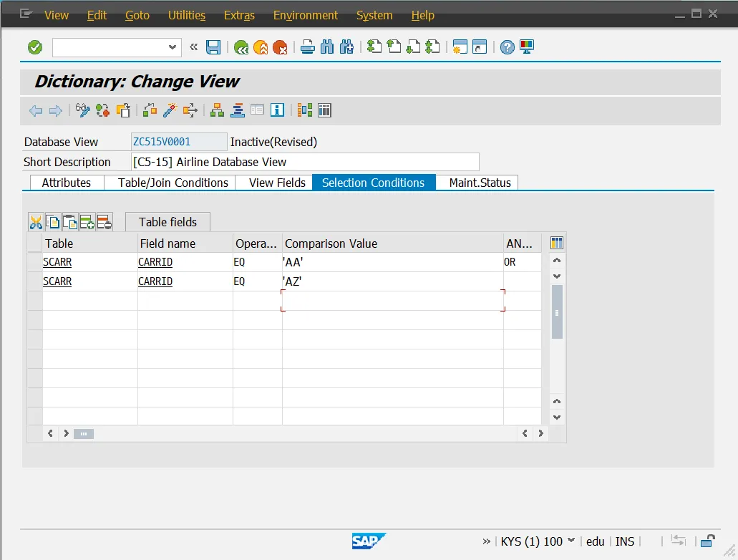Expand the command field dropdown
This screenshot has height=560, width=738.
click(x=173, y=47)
